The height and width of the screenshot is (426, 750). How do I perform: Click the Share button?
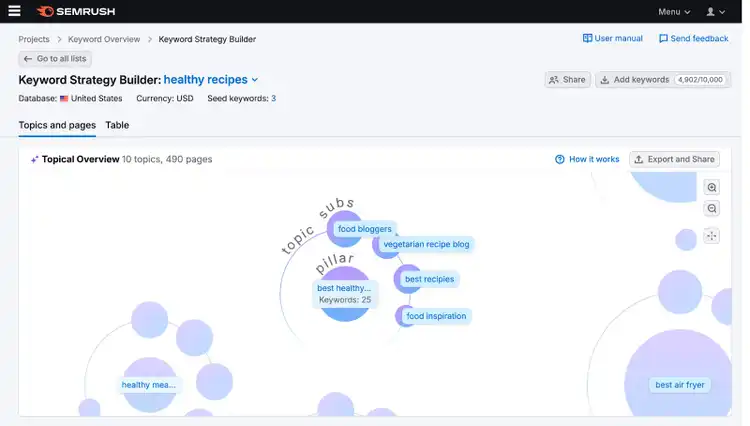(567, 80)
